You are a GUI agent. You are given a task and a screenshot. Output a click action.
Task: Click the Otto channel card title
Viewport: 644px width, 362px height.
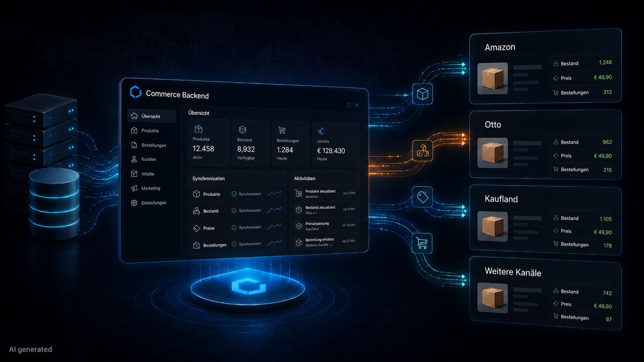[493, 124]
